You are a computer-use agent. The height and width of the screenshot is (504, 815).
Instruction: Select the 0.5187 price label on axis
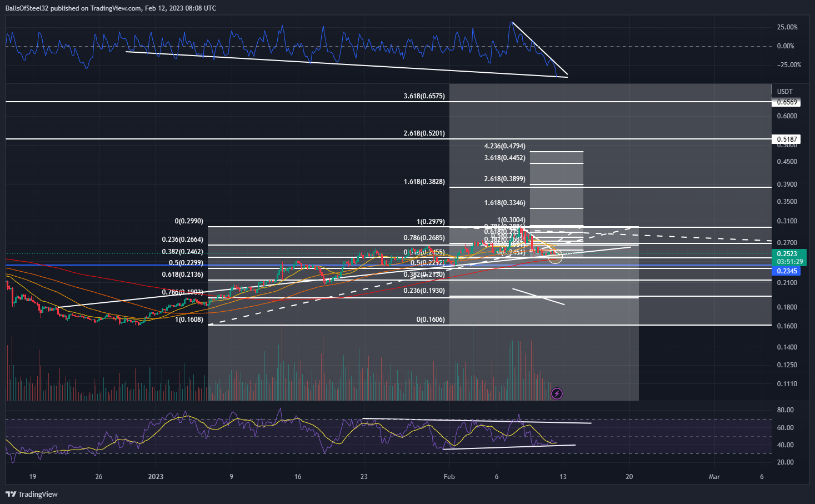point(787,139)
